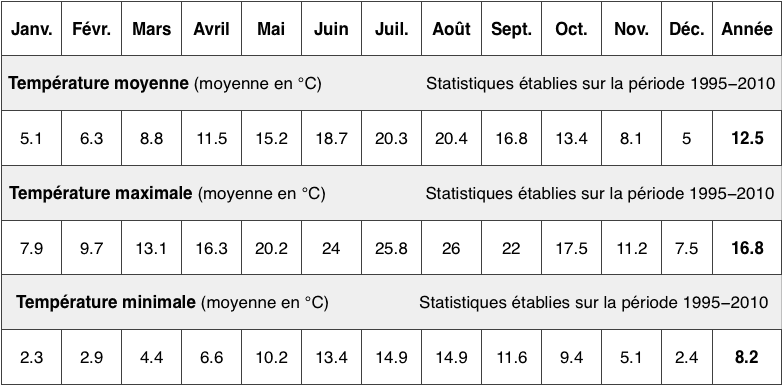Click the Mars mean cell 8.8
Screen dimensions: 784x387
coord(152,138)
